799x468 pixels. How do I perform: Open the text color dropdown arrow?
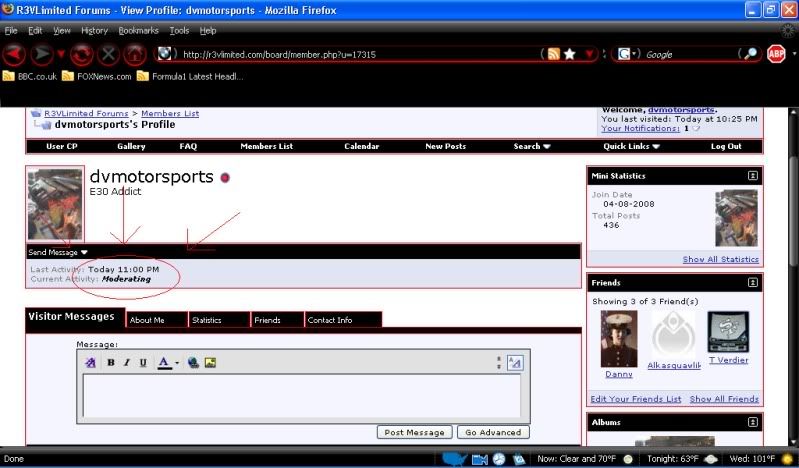coord(177,363)
